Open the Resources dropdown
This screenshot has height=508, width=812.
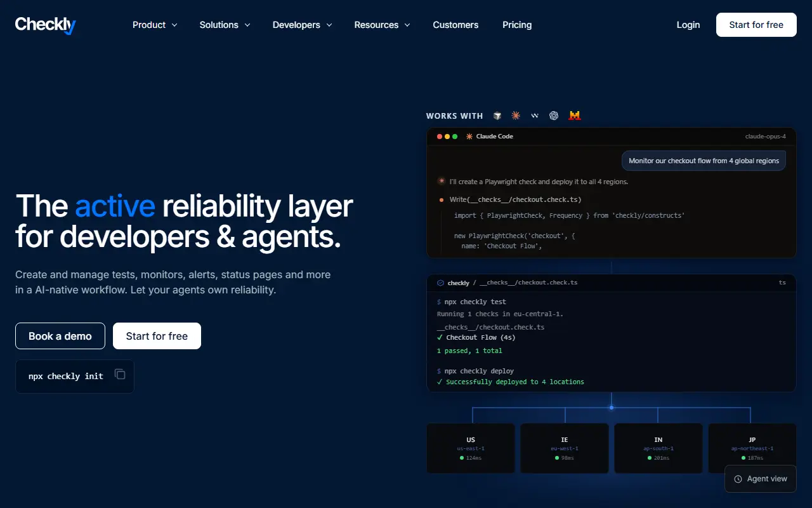pyautogui.click(x=382, y=25)
